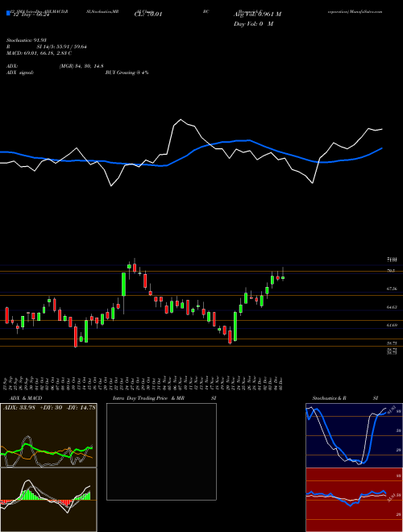Click the 61.69 price axis label
This screenshot has width=403, height=532.
coord(392,325)
